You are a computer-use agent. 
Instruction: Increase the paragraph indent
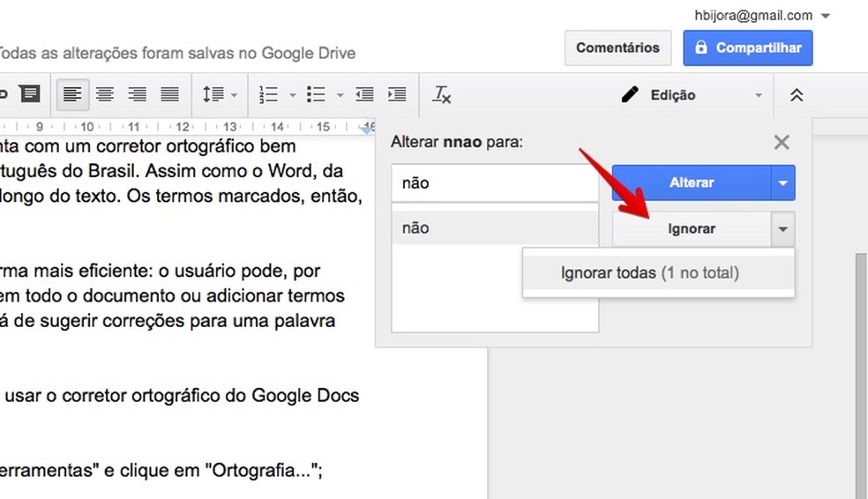(x=397, y=94)
